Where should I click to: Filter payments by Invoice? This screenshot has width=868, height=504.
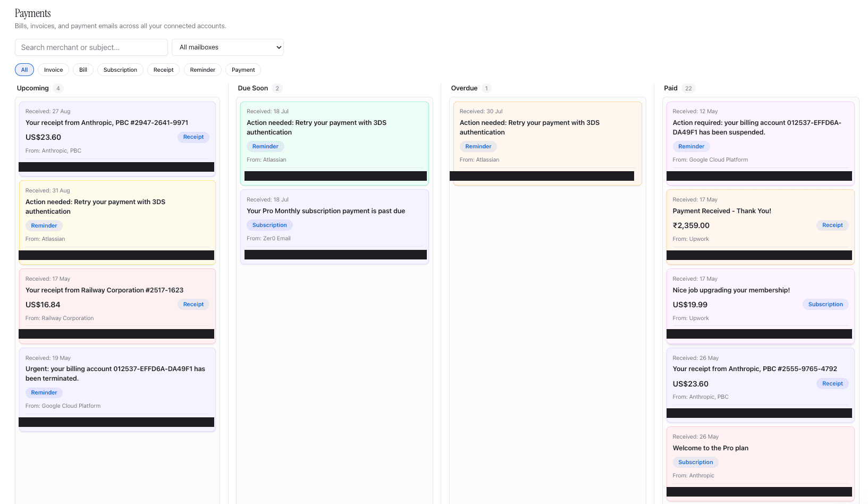(x=53, y=70)
